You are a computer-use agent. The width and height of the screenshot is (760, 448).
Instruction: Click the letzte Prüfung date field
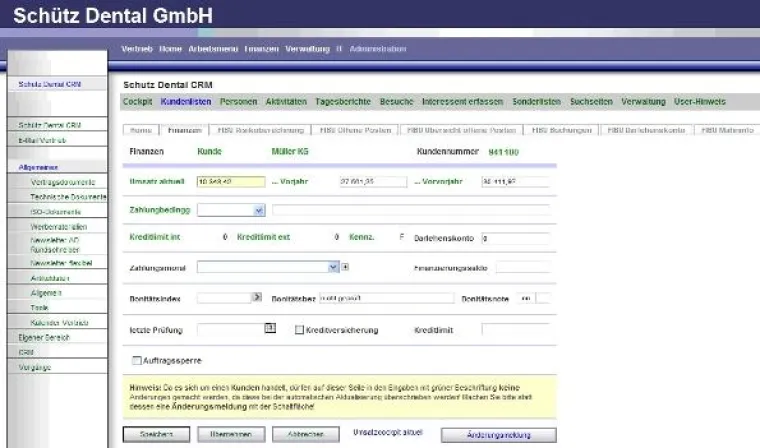[231, 330]
